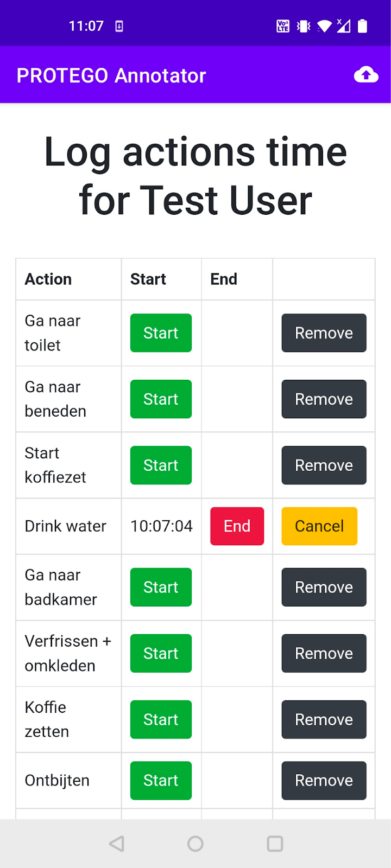
Task: Cancel the Drink water timing
Action: [x=319, y=526]
